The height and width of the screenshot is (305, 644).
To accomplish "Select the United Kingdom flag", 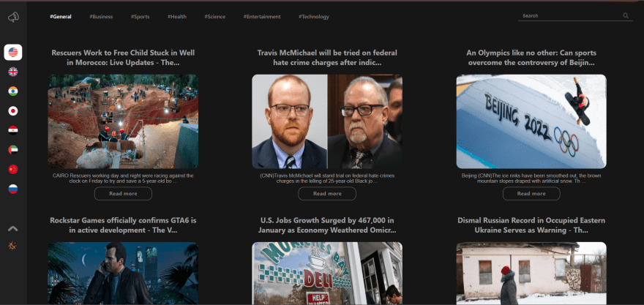I will click(13, 72).
